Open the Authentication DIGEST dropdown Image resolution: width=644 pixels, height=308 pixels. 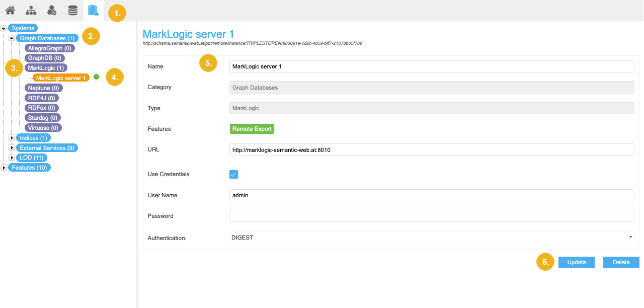click(x=432, y=237)
